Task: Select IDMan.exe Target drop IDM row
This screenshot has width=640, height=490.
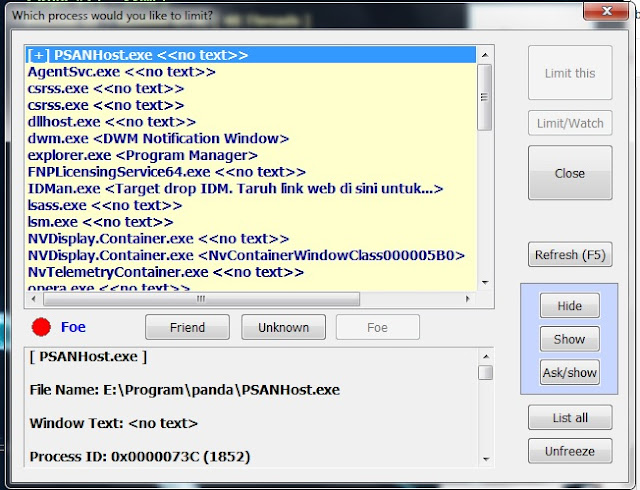Action: pyautogui.click(x=251, y=189)
